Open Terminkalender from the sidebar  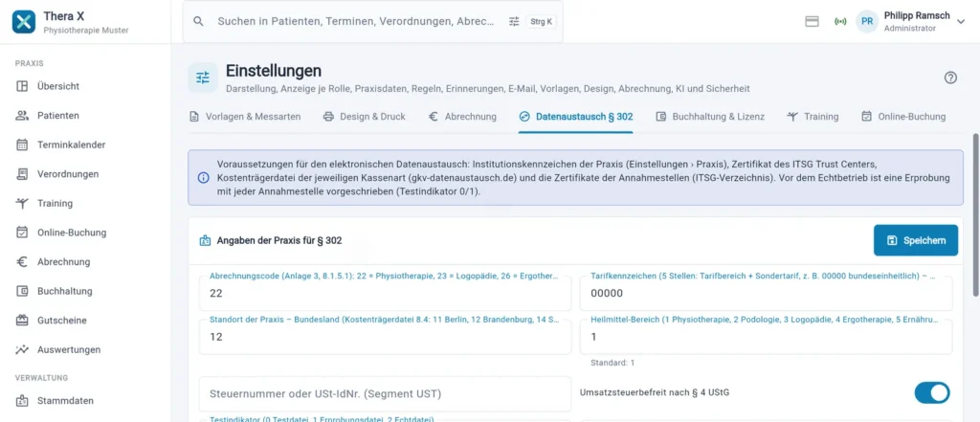[x=85, y=145]
